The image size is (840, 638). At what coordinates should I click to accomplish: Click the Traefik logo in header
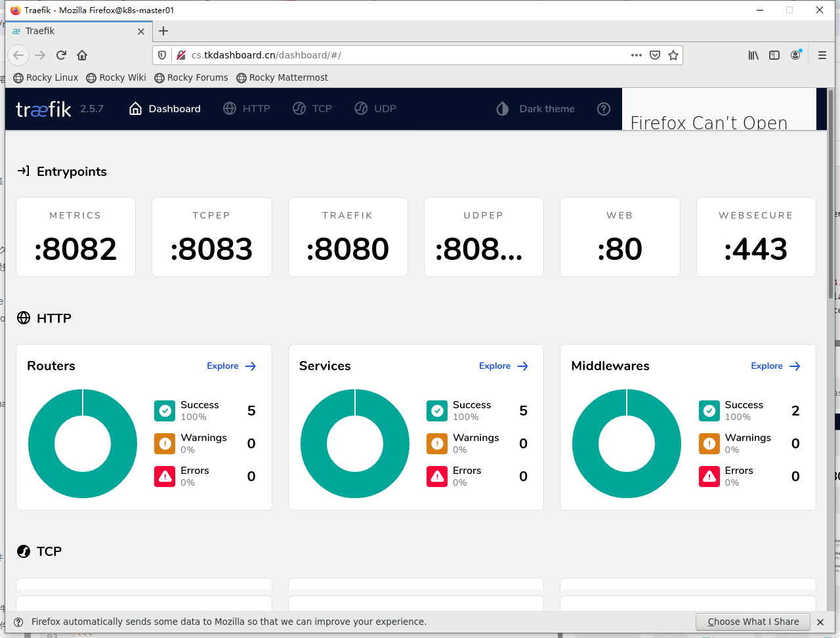point(43,109)
